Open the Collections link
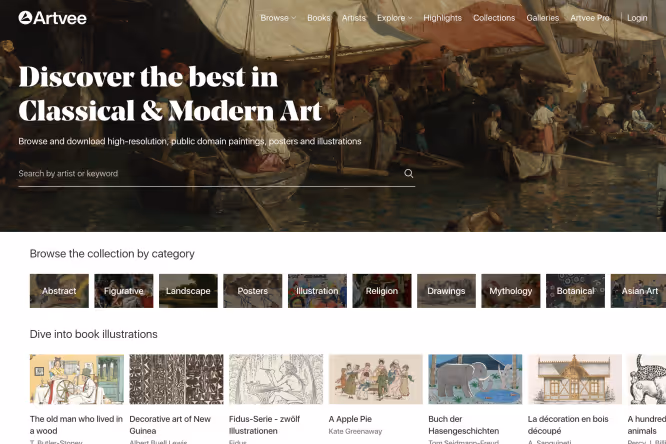 494,18
